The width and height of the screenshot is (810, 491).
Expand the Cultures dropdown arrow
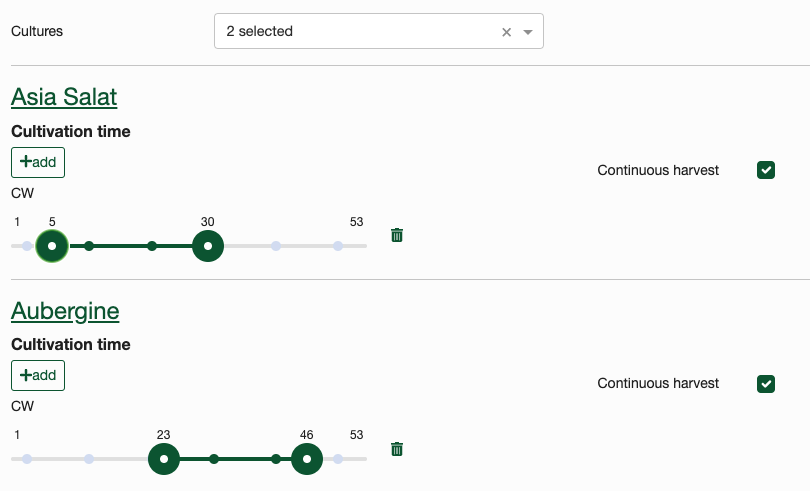(527, 32)
